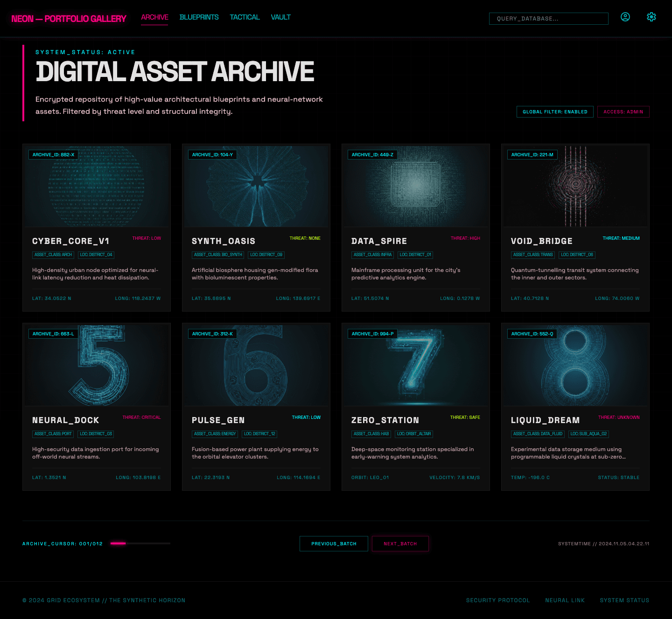Open the settings gear icon
Viewport: 672px width, 619px height.
click(x=651, y=17)
